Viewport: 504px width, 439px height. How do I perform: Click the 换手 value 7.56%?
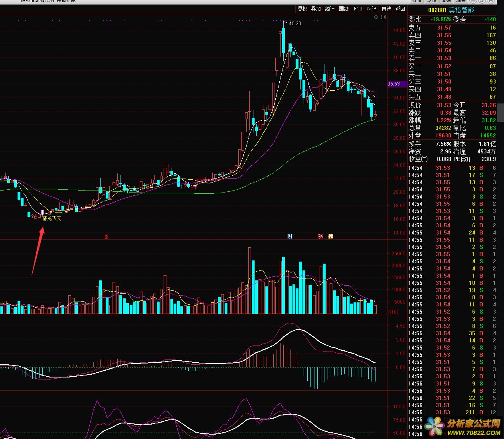point(443,144)
